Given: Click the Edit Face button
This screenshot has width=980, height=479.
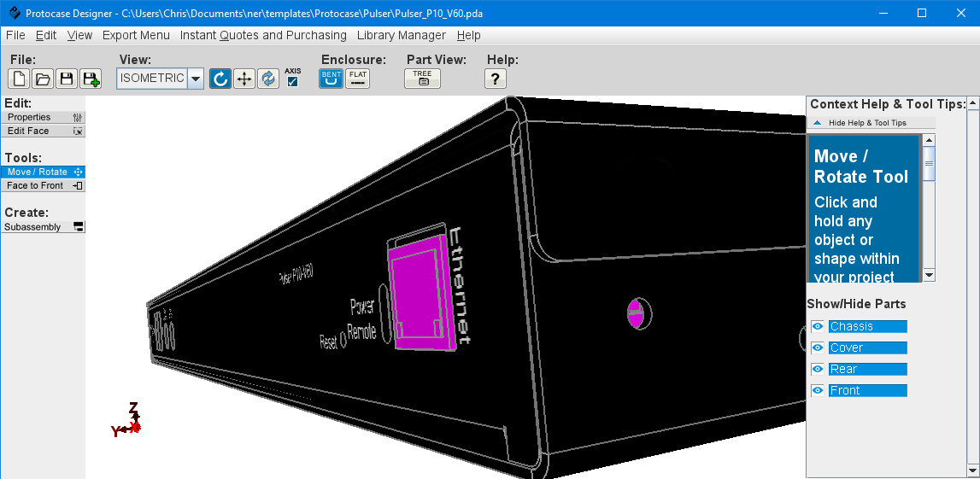Looking at the screenshot, I should 43,131.
